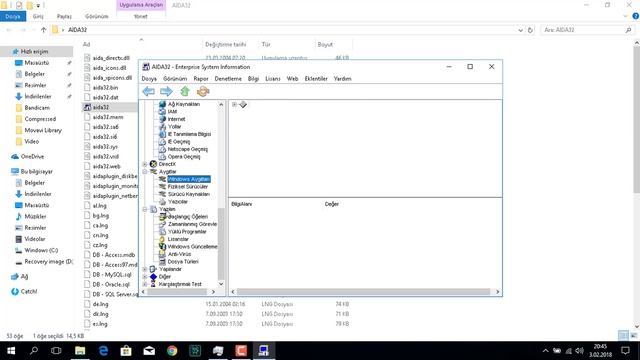Select Başlangıç Öğeleri tree item

pyautogui.click(x=188, y=217)
